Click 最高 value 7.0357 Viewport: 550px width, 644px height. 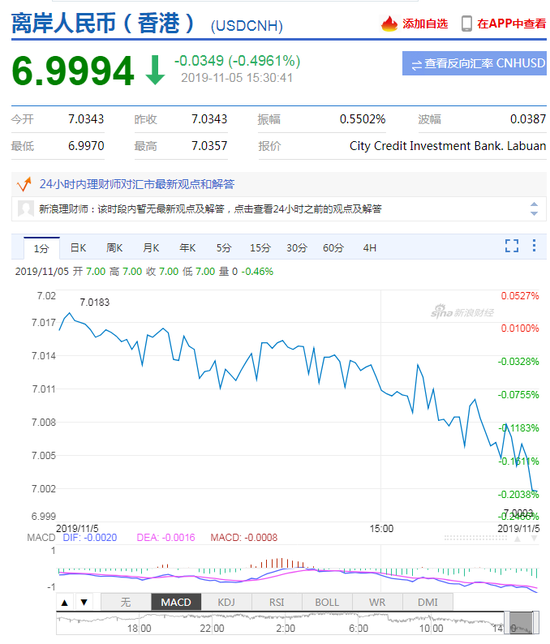[209, 146]
